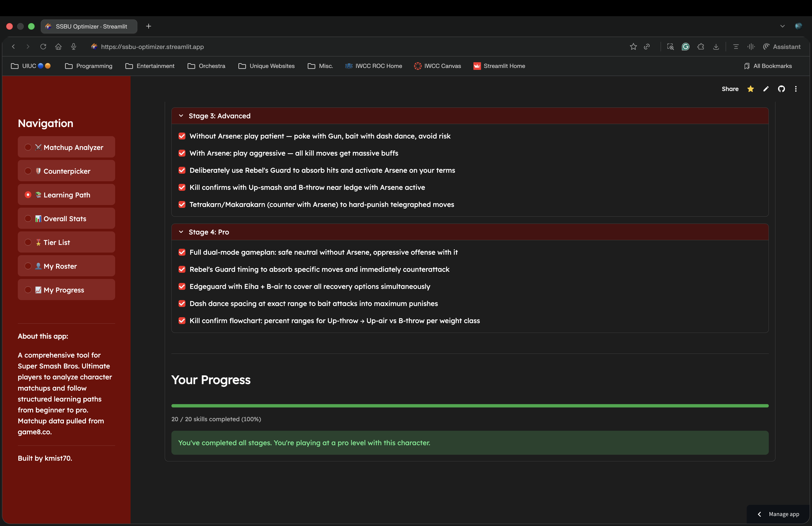The image size is (812, 526).
Task: Click the Share button
Action: (x=730, y=89)
